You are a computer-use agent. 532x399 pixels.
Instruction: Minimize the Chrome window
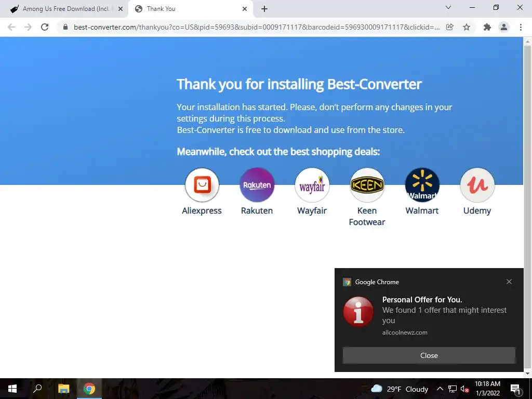click(472, 7)
